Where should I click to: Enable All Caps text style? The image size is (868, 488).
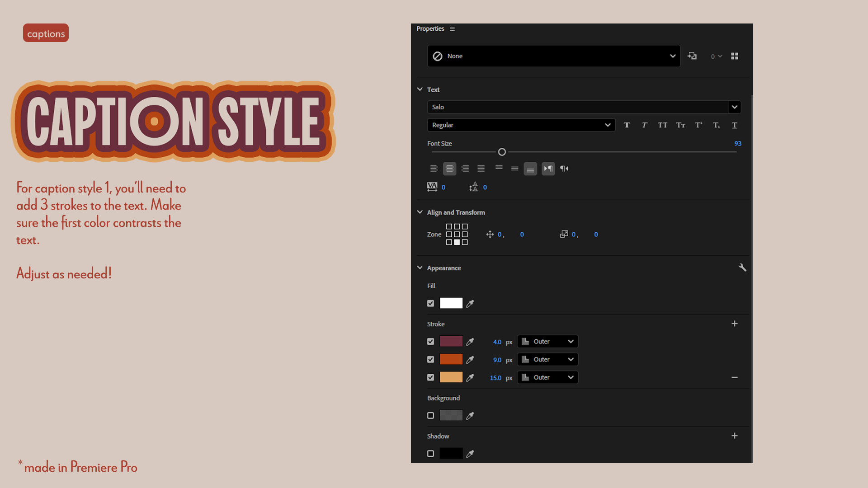662,125
